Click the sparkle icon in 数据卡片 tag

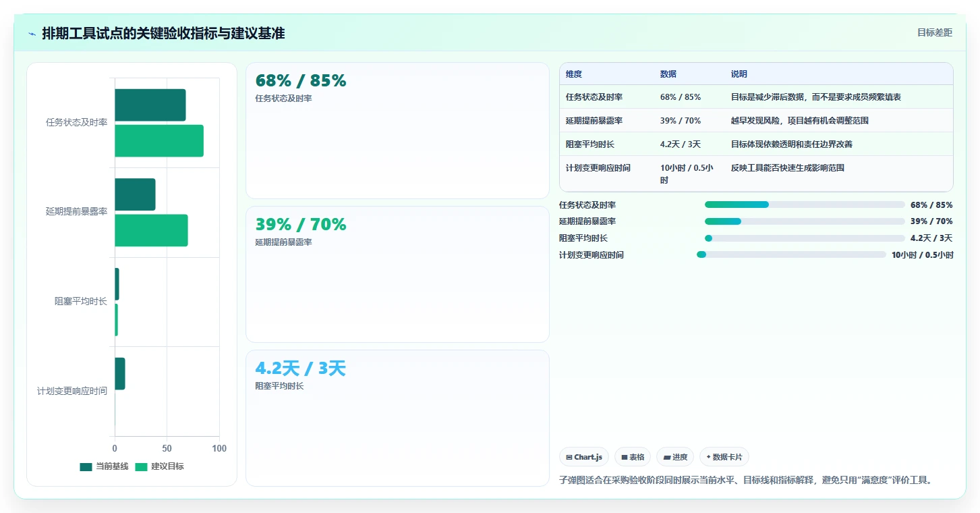[708, 457]
